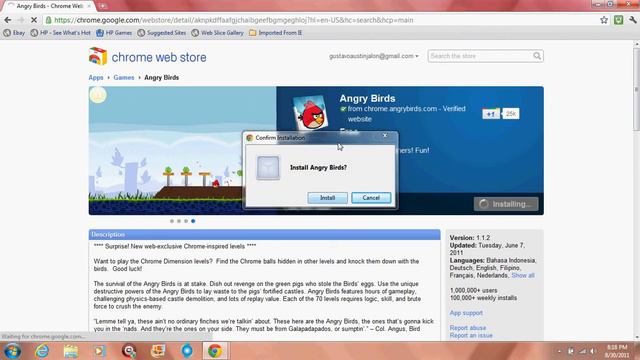Cancel the installation dialog
Image resolution: width=640 pixels, height=360 pixels.
click(371, 198)
